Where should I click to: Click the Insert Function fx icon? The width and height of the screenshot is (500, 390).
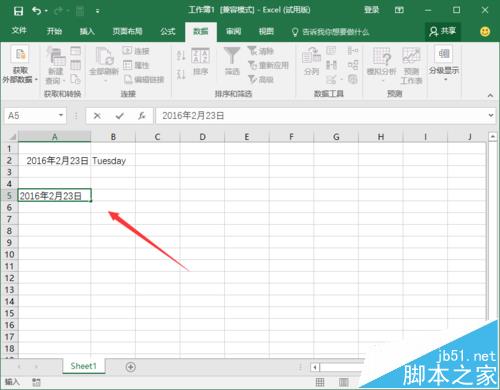tap(142, 116)
